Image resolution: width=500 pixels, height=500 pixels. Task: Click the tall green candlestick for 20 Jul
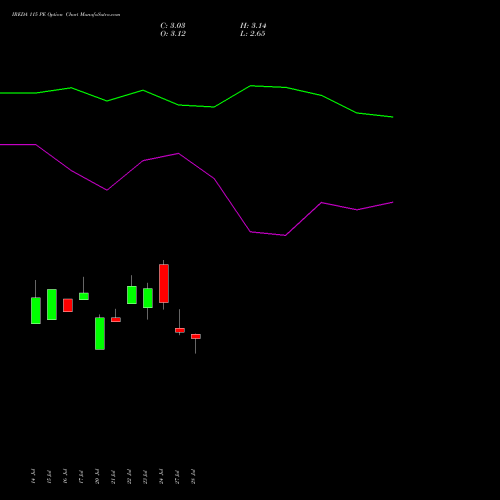pos(100,333)
